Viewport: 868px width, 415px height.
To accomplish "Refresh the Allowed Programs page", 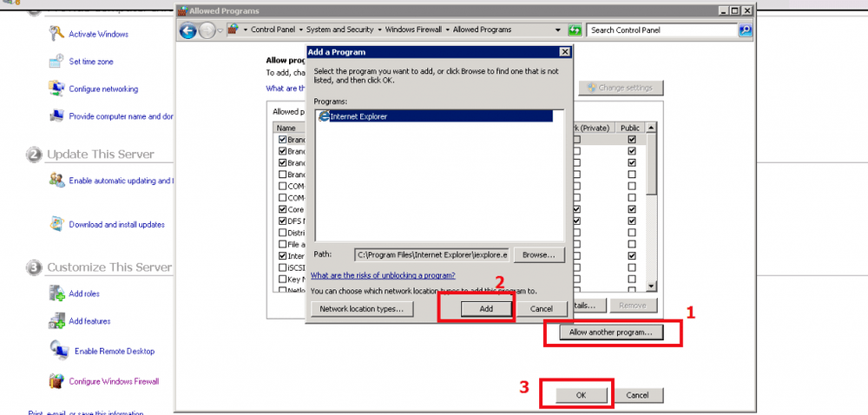I will click(575, 30).
